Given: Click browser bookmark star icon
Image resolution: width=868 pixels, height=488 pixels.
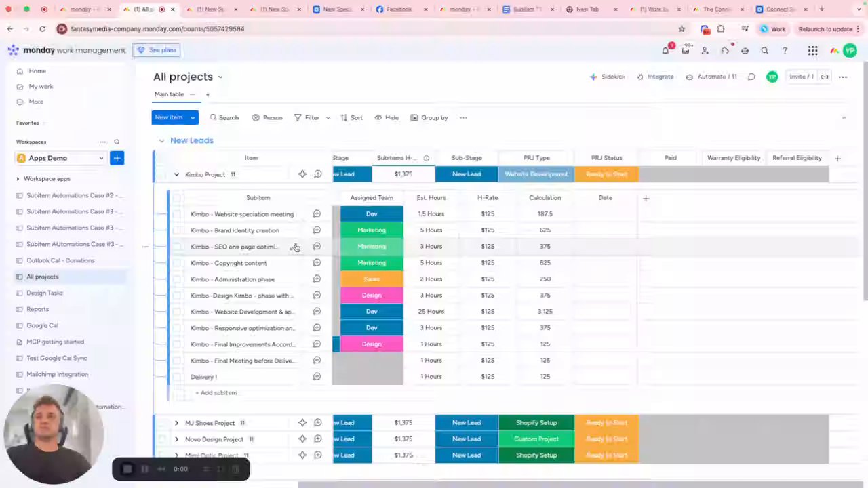Looking at the screenshot, I should click(x=682, y=29).
